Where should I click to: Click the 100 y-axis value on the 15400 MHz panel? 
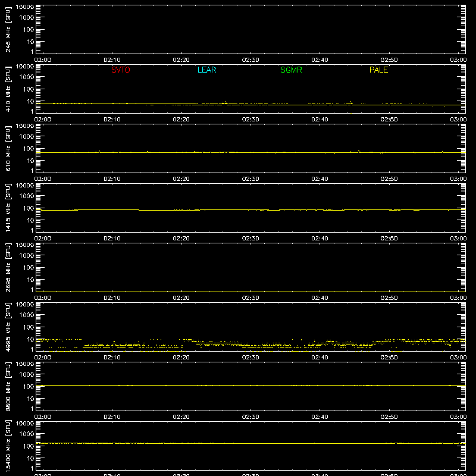point(29,446)
